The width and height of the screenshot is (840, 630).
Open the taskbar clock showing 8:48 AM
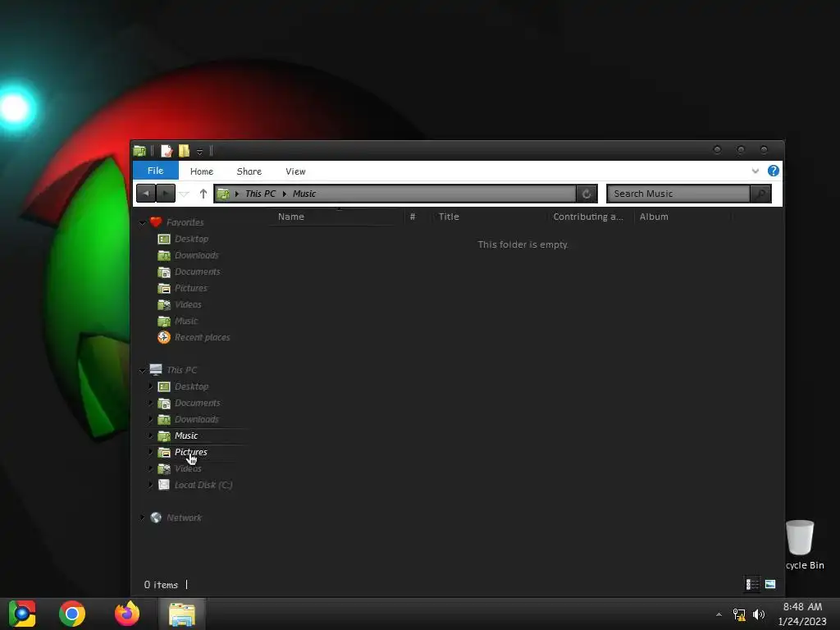[802, 614]
